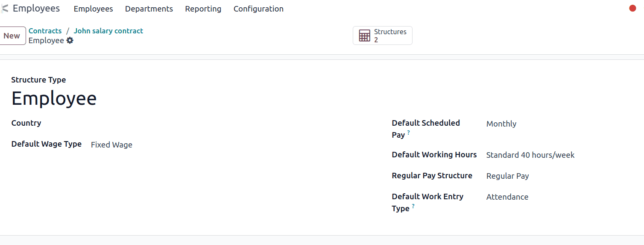This screenshot has height=245, width=644.
Task: Click the Default Wage Type label
Action: [47, 144]
